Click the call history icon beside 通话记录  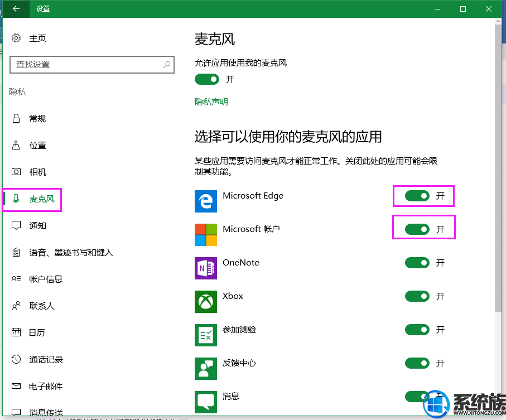pyautogui.click(x=16, y=359)
